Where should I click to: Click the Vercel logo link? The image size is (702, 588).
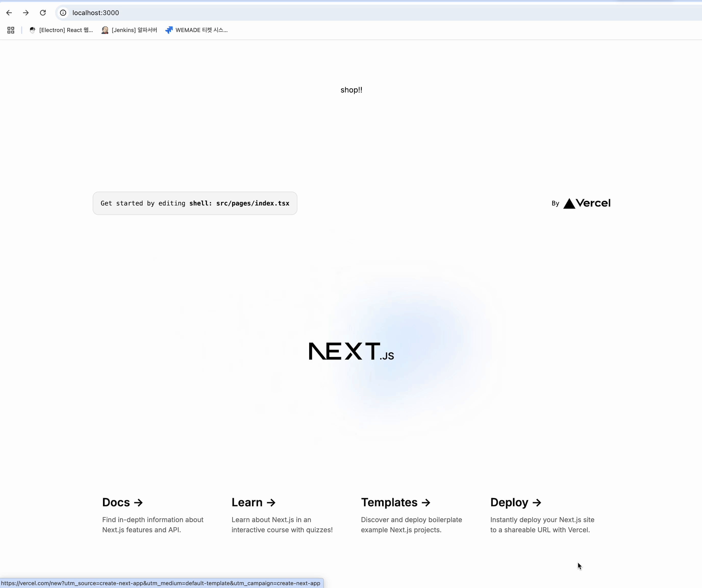[587, 203]
